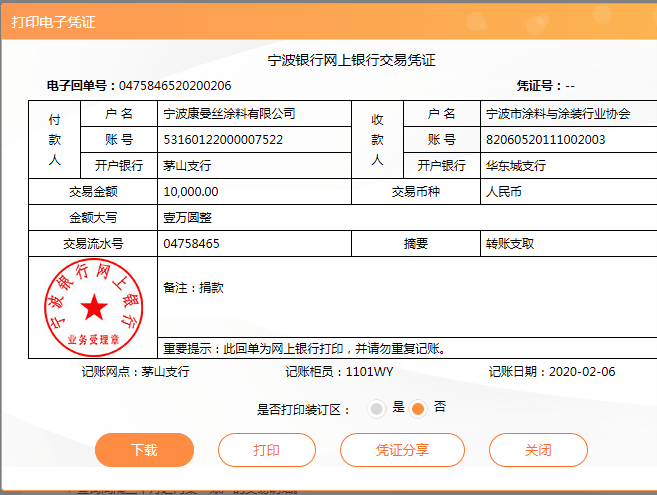Viewport: 657px width, 495px height.
Task: Click the 交易币种 label cell
Action: coord(416,192)
